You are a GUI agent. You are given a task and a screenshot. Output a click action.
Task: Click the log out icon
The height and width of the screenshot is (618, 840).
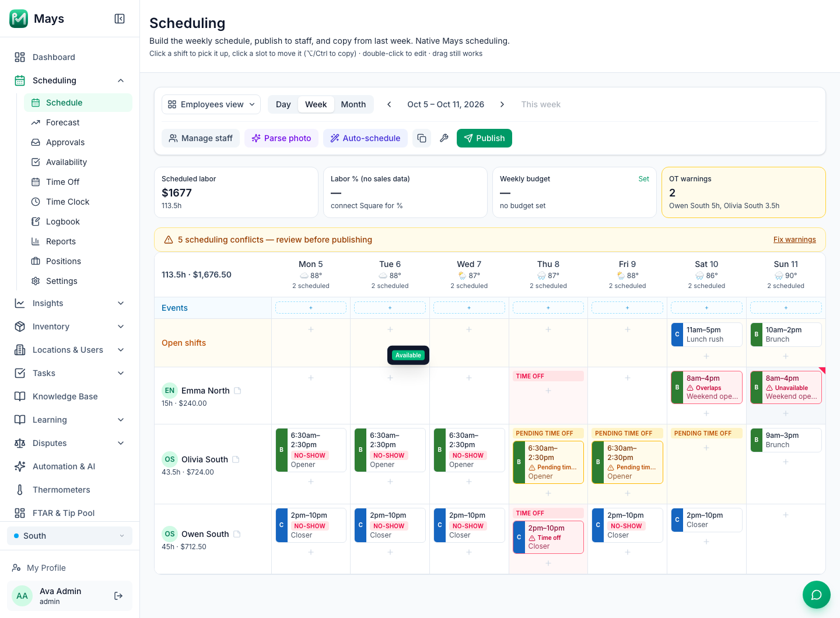(118, 596)
